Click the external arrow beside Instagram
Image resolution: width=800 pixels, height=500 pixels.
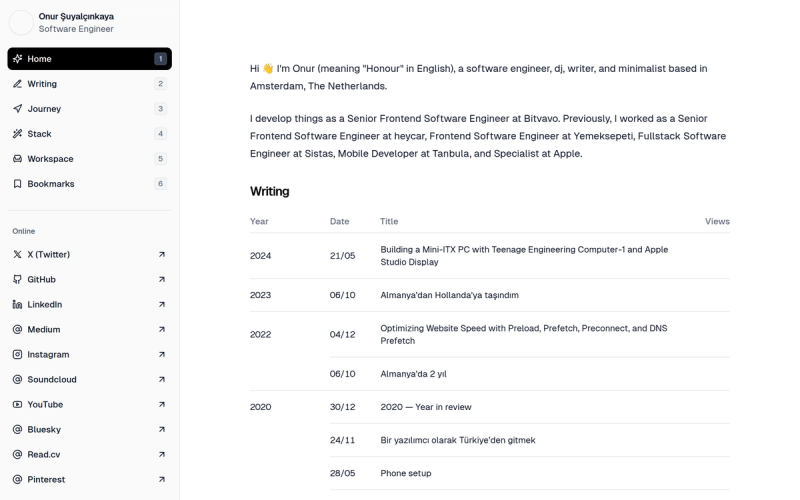(162, 354)
